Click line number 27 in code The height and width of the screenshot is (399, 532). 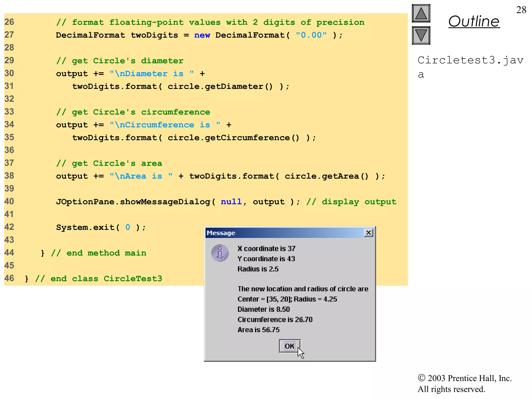pos(9,35)
